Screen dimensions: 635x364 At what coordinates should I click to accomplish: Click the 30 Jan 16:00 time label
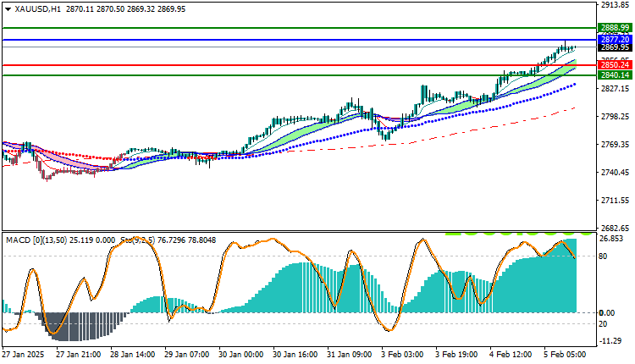[295, 355]
